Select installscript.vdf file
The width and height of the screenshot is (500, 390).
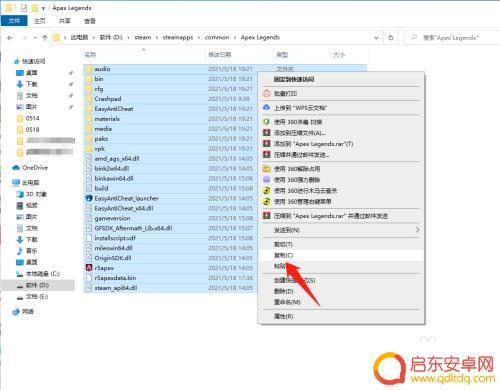[115, 238]
